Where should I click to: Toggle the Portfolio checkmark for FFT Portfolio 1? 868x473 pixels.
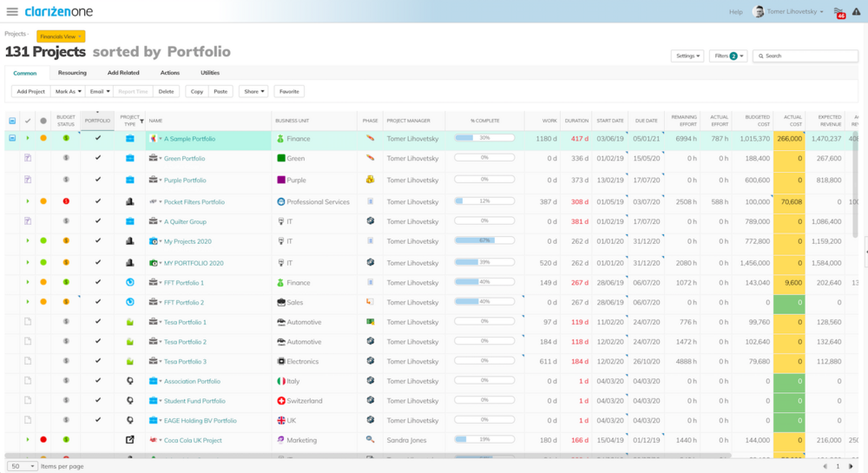point(98,282)
